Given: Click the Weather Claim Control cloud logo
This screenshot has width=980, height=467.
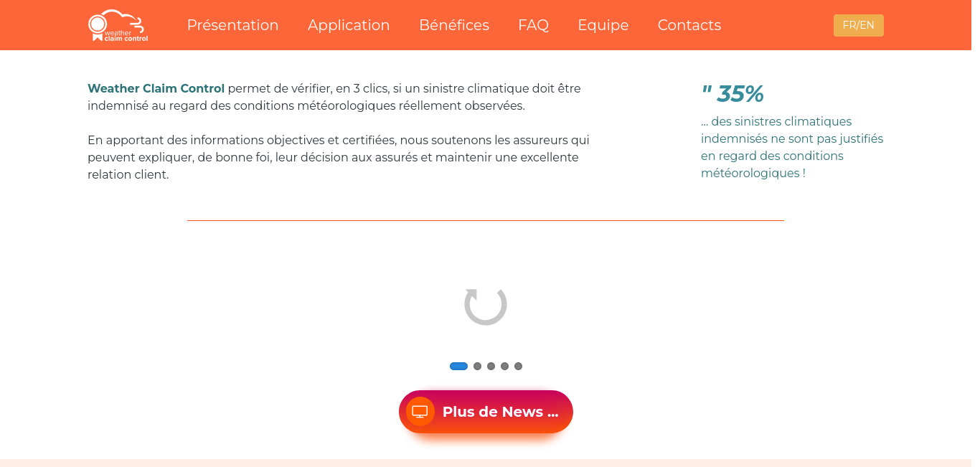Looking at the screenshot, I should click(118, 25).
